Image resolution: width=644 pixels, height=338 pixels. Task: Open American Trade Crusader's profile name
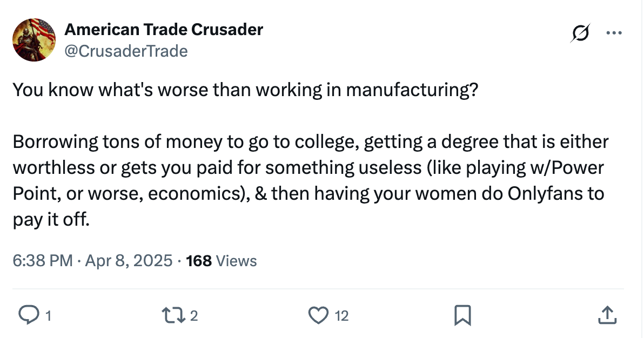point(163,29)
